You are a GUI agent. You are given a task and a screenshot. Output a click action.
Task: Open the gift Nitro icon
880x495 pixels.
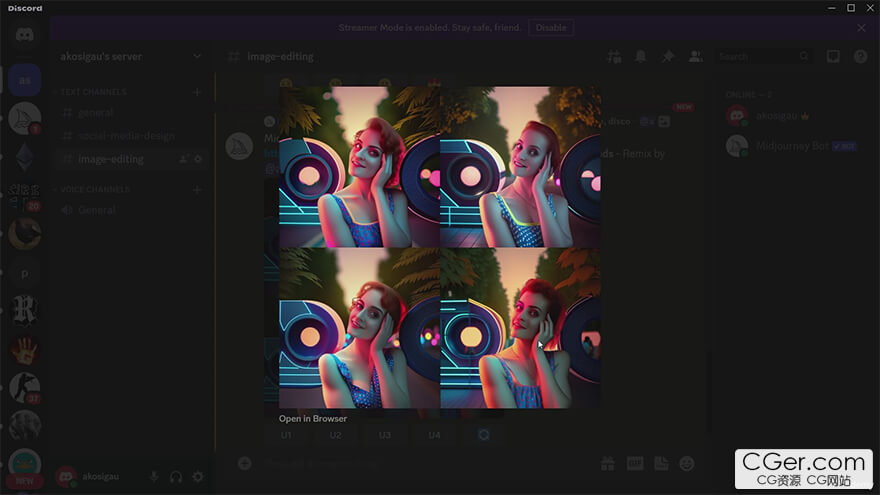point(608,464)
